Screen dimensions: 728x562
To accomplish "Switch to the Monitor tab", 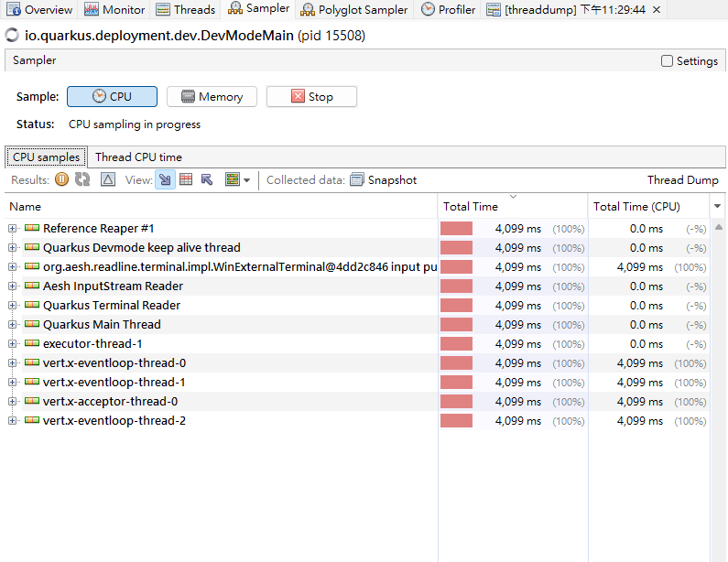I will (114, 9).
